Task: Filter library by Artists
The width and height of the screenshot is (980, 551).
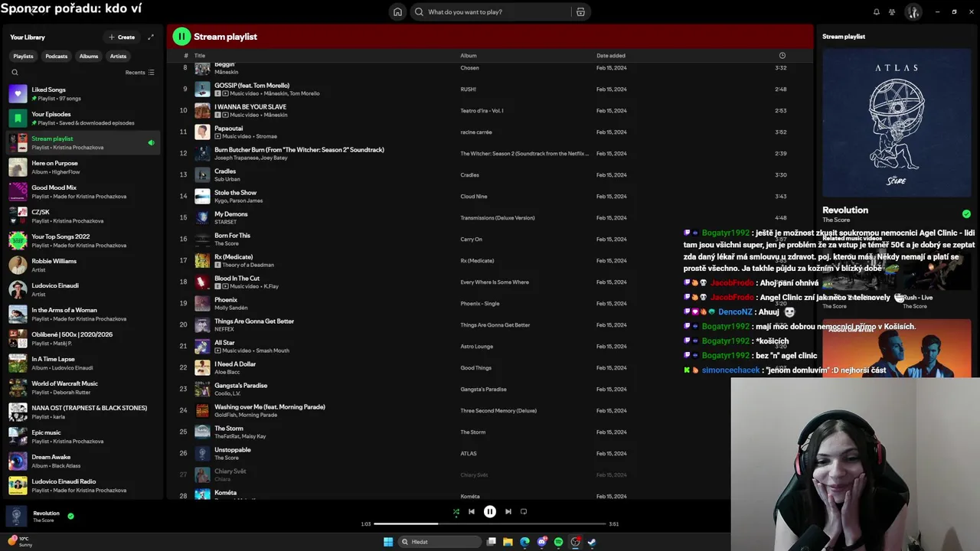Action: click(x=118, y=56)
